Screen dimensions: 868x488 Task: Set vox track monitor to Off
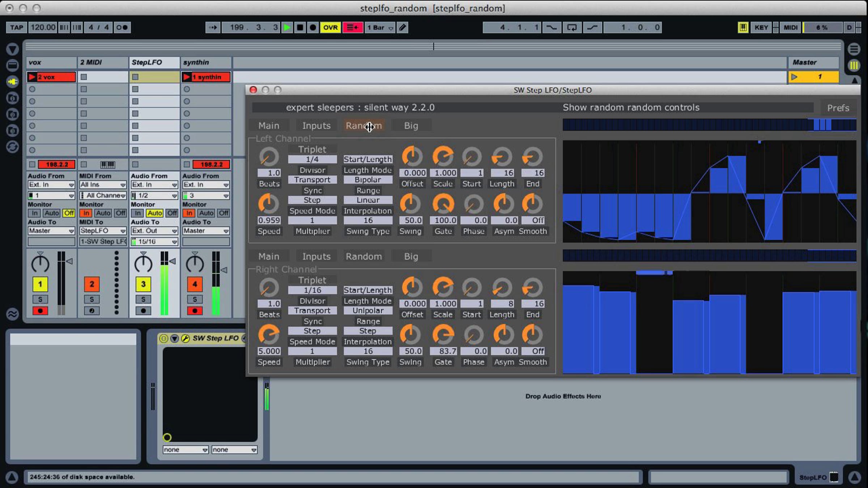69,213
